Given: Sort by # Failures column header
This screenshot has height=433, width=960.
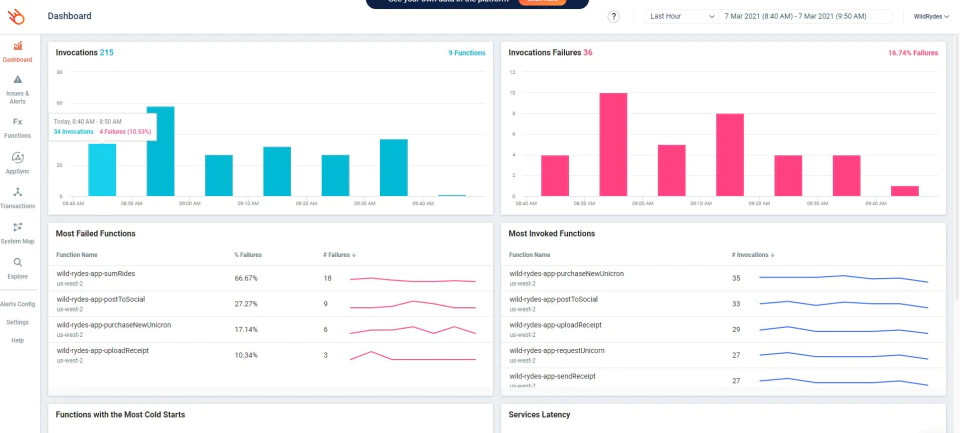Looking at the screenshot, I should tap(340, 255).
